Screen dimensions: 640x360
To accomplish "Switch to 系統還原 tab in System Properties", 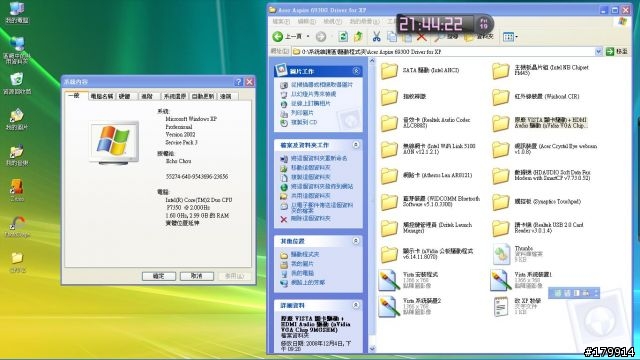I will 175,96.
